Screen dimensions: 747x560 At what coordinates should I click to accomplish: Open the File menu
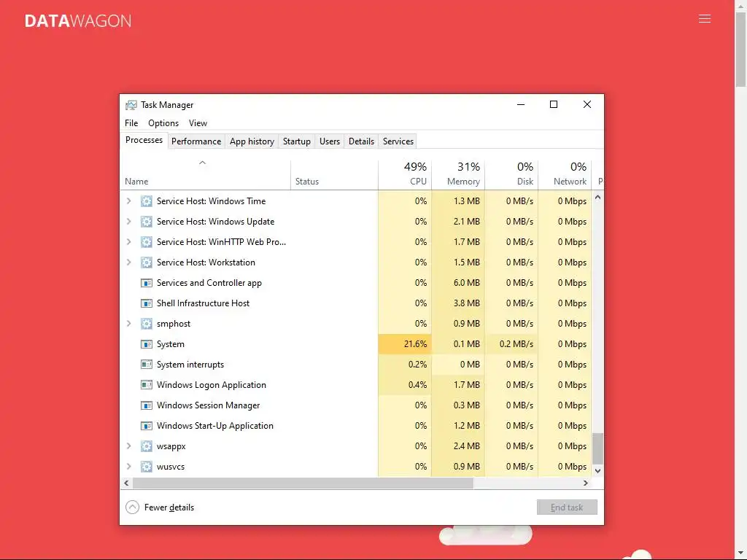(131, 122)
